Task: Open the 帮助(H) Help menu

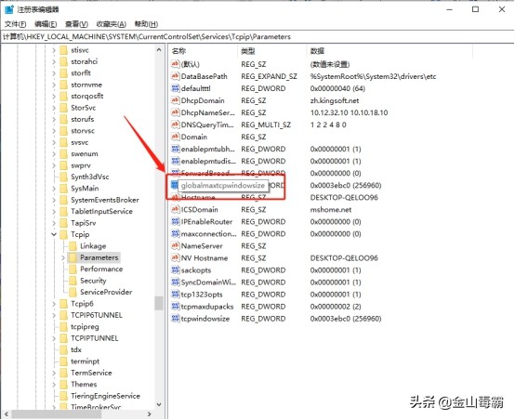Action: 146,24
